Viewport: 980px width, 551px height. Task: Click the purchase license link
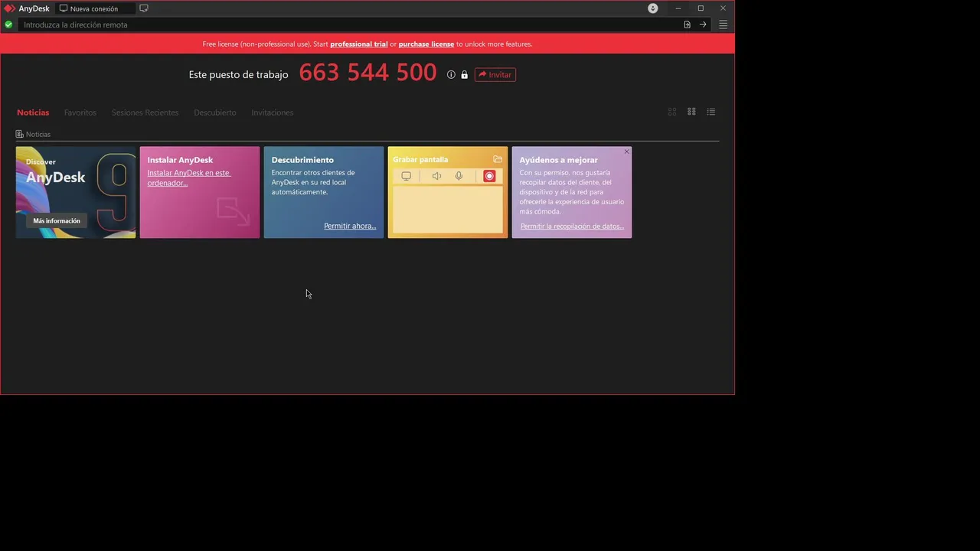[426, 44]
